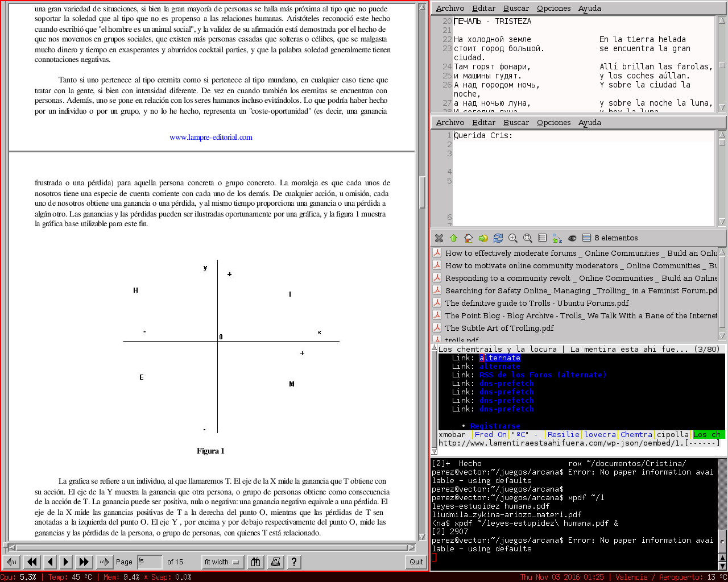The image size is (728, 582).
Task: Click the ПЕЧАЛЬ - TRISTEZA heading line
Action: point(493,22)
